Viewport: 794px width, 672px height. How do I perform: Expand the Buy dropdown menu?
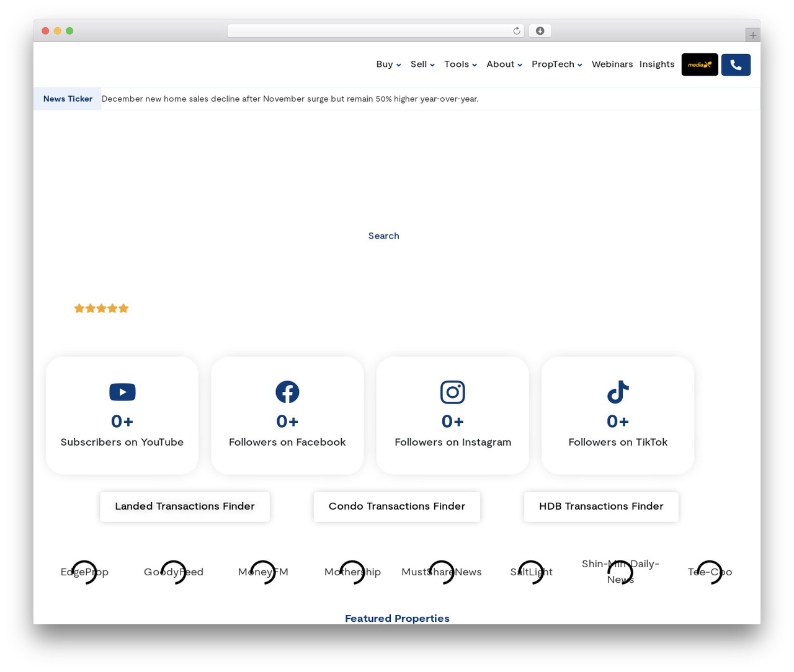point(388,64)
